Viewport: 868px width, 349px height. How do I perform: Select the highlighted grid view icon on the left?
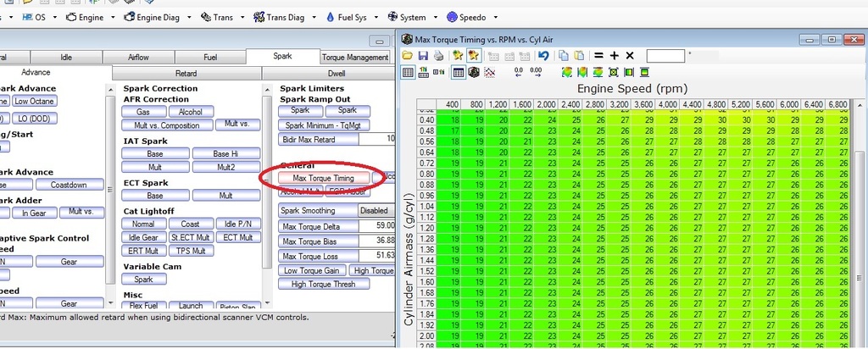pyautogui.click(x=408, y=72)
